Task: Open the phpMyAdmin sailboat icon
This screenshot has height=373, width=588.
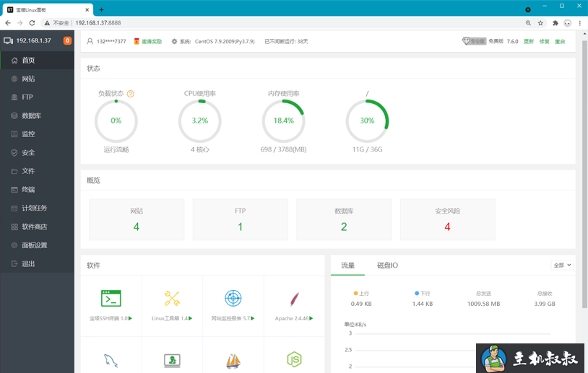Action: (233, 361)
